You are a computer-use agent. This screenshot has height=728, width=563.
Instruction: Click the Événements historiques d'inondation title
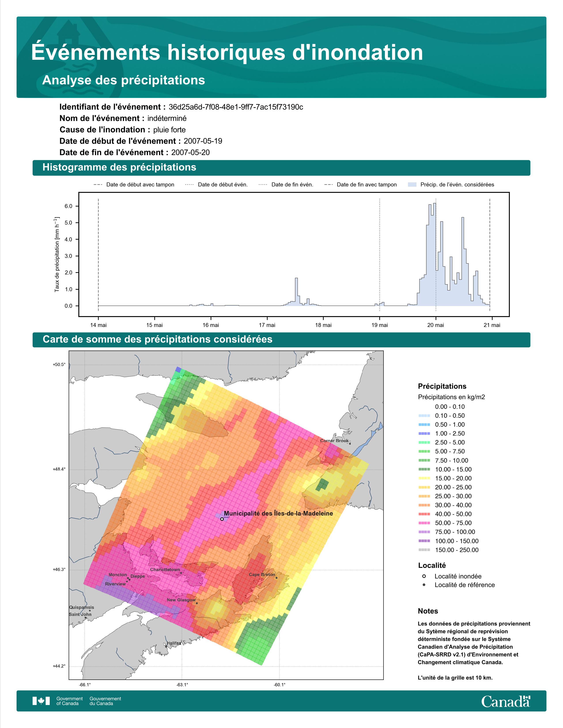click(x=227, y=52)
